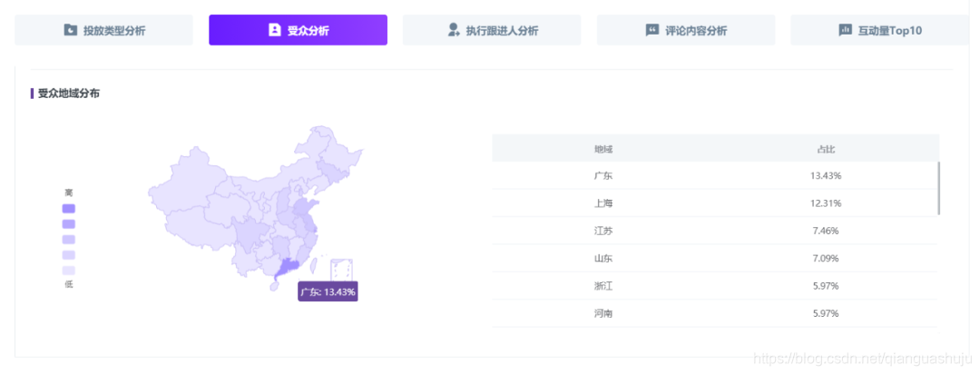Click the 投放类型分析 chart icon
This screenshot has height=375, width=980.
click(71, 30)
